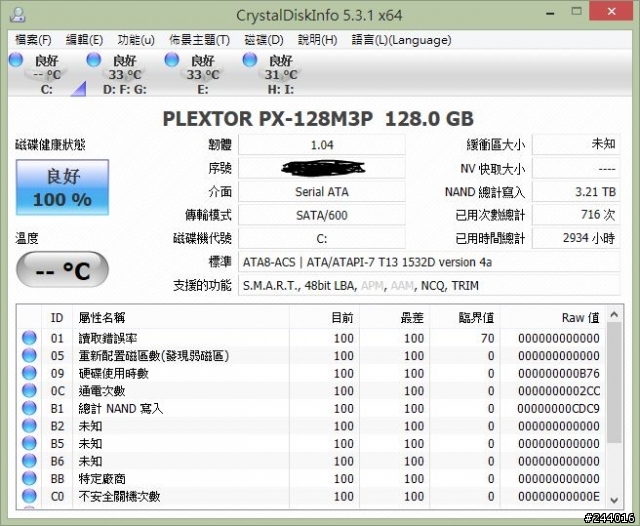Select disk H: I: status orb
This screenshot has width=640, height=526.
(x=250, y=60)
